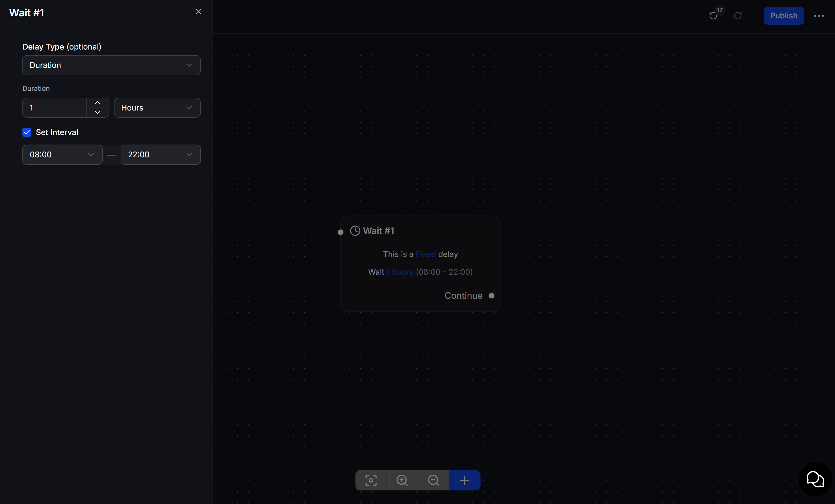Image resolution: width=835 pixels, height=504 pixels.
Task: Close the Wait #1 settings panel
Action: click(x=199, y=12)
